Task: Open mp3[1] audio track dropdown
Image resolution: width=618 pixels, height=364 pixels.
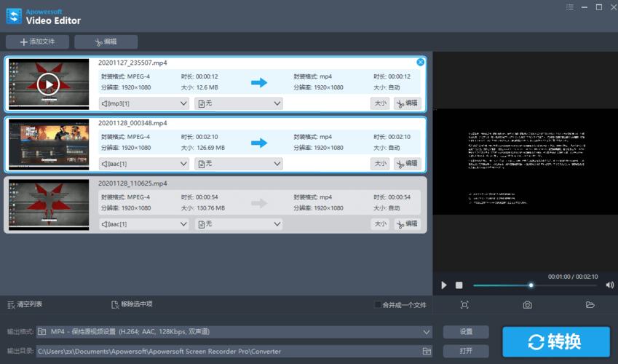Action: pyautogui.click(x=144, y=103)
